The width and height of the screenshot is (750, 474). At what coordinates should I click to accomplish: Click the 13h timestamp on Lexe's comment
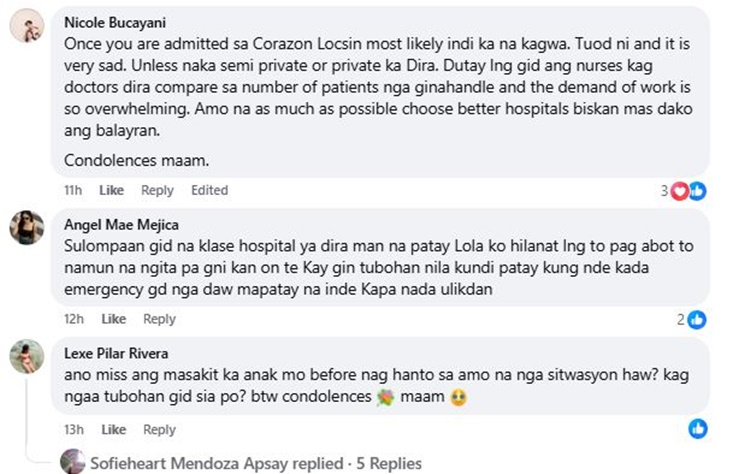[72, 429]
